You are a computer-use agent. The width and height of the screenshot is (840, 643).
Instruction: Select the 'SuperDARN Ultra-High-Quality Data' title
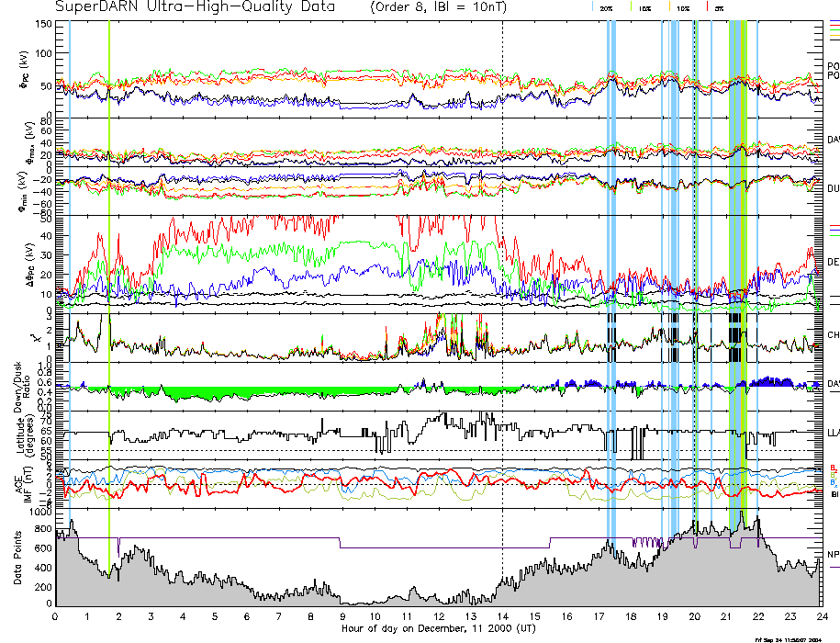(x=196, y=7)
